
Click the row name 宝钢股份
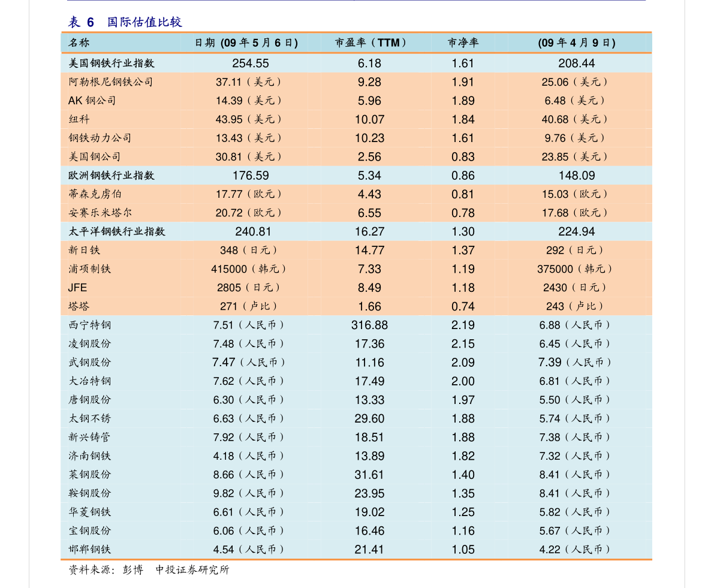click(90, 530)
